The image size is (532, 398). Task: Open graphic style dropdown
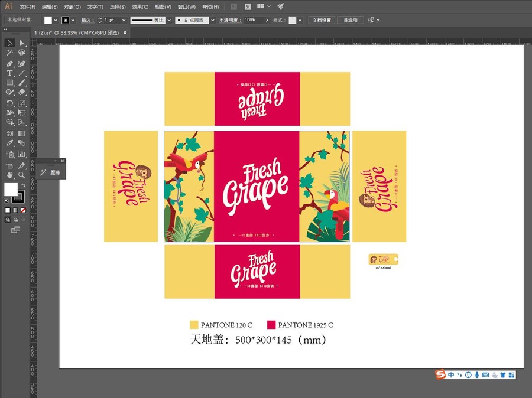[300, 20]
